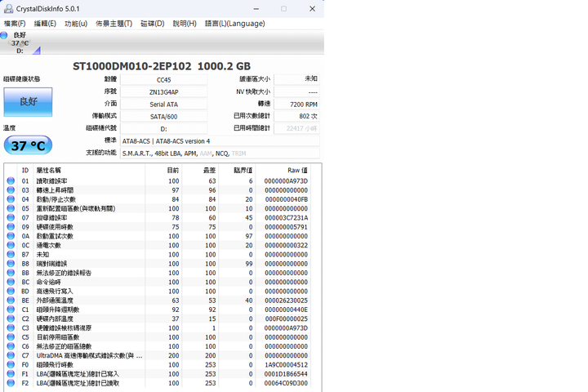
Task: Click the status orb for attribute 03
Action: coord(11,190)
